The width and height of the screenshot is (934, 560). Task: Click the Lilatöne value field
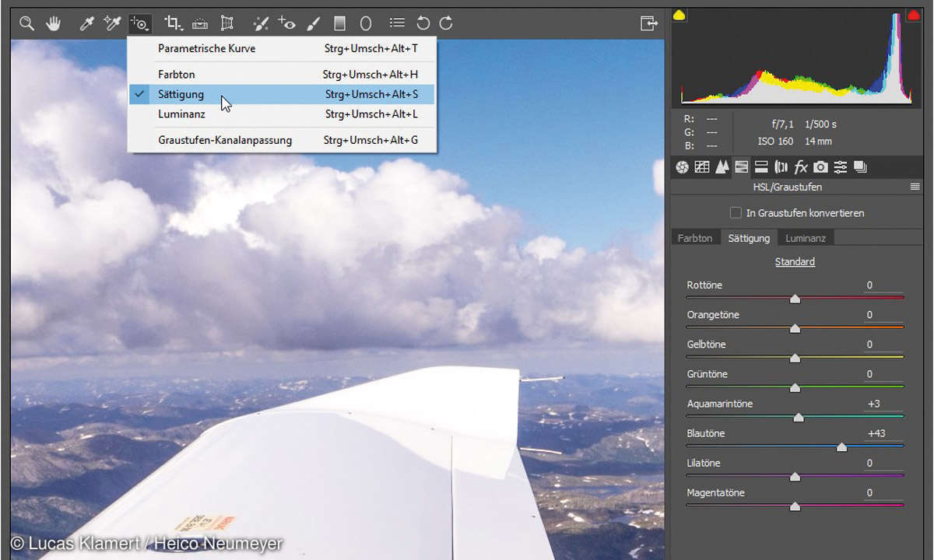[883, 463]
